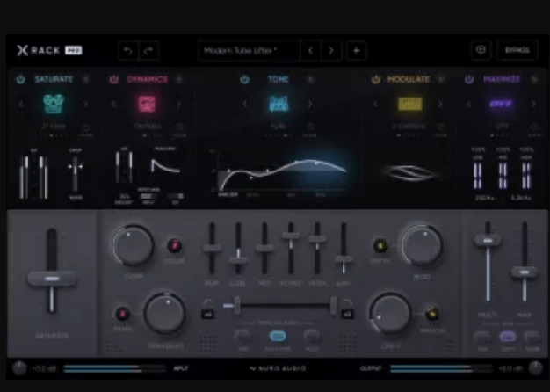Select the HARD clip button
The height and width of the screenshot is (392, 550).
532,337
